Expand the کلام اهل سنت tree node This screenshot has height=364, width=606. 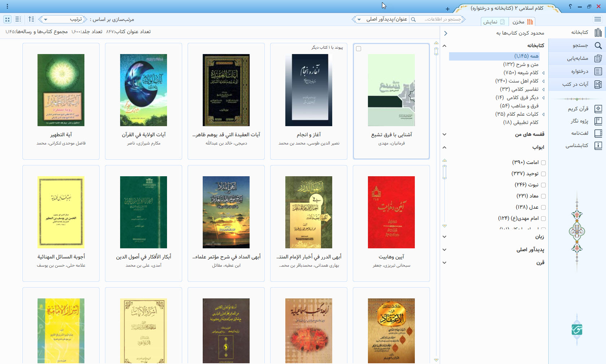point(543,81)
